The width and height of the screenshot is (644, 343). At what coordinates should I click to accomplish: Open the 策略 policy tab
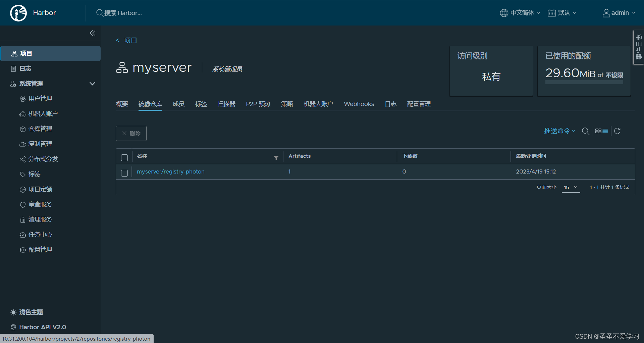point(287,104)
